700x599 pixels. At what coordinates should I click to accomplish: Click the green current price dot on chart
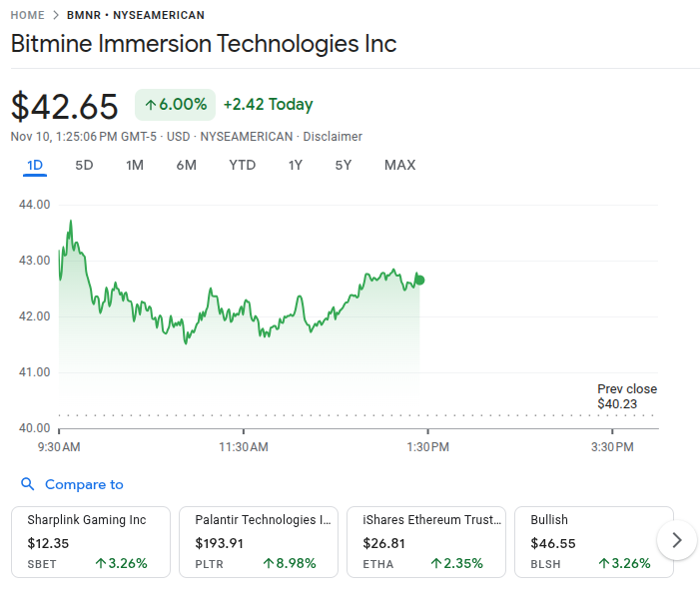419,280
